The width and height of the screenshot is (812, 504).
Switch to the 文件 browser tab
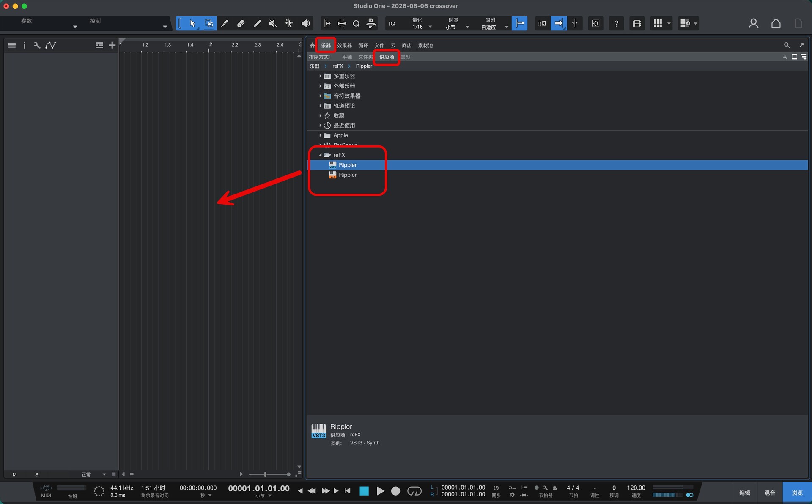coord(379,45)
